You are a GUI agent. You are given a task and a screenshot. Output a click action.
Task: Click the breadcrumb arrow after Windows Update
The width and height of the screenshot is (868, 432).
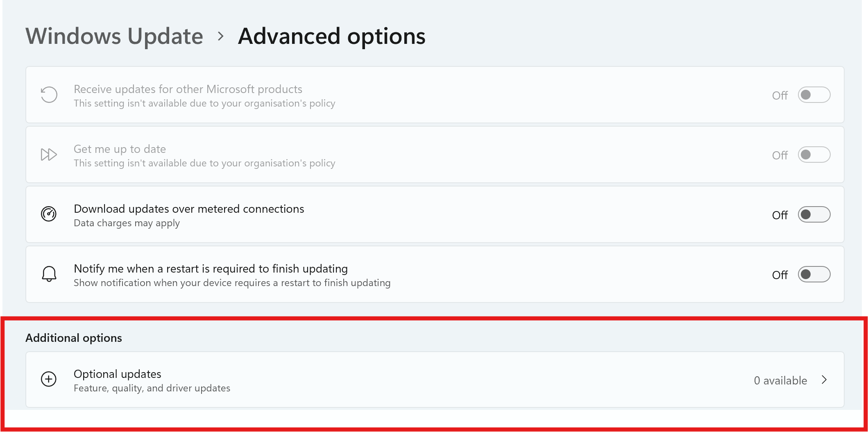[220, 36]
